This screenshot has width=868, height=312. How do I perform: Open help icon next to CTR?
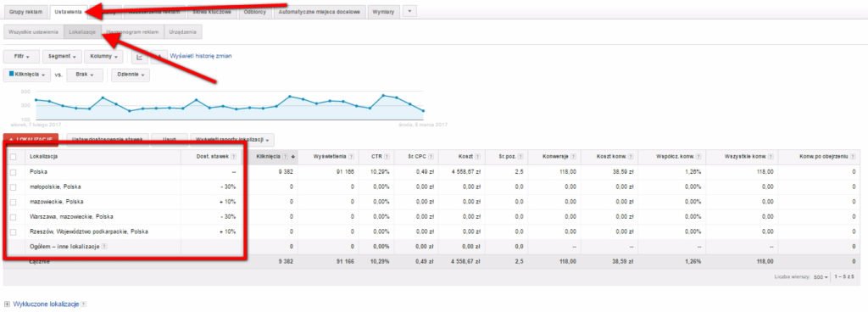[x=387, y=157]
